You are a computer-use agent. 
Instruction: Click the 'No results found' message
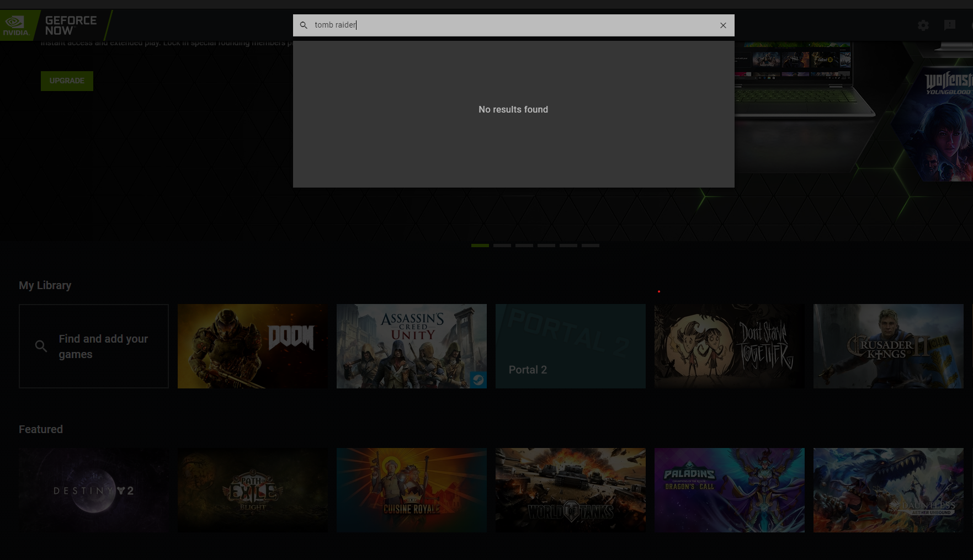513,109
